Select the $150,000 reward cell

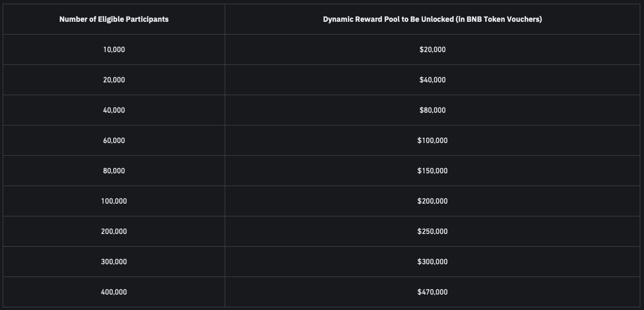(432, 171)
